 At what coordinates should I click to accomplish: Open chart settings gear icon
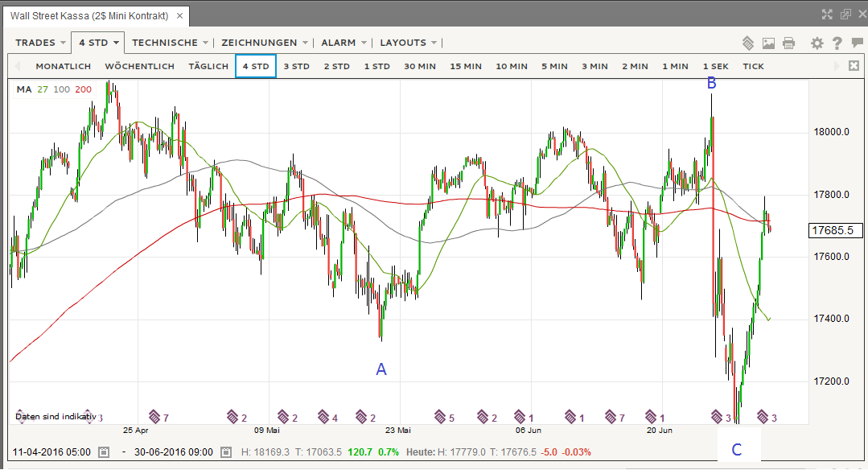[817, 43]
